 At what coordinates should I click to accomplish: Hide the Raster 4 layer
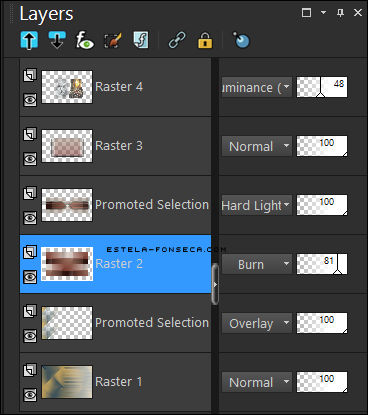[x=30, y=99]
